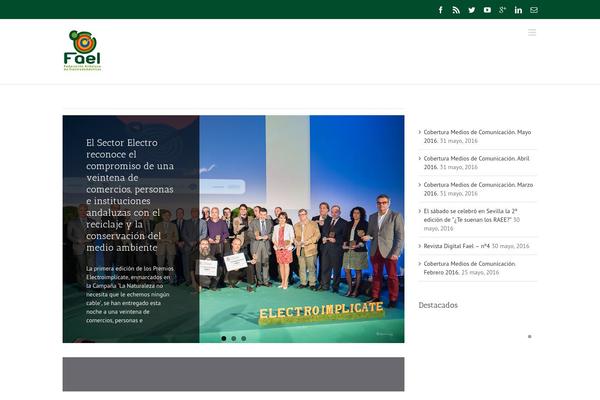The height and width of the screenshot is (400, 600).
Task: Click chevron beside Mayo 2016 entry
Action: (x=420, y=132)
